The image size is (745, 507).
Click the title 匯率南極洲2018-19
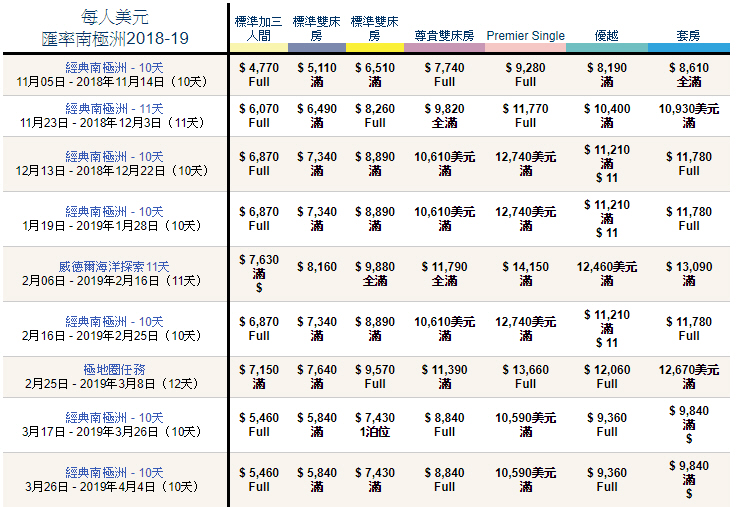(115, 38)
